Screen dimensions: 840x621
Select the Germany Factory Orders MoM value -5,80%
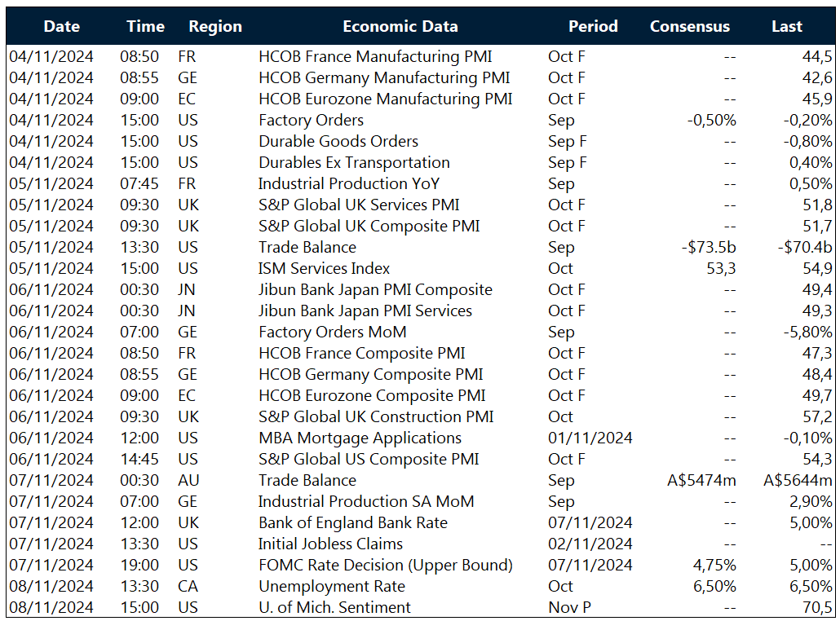[802, 332]
